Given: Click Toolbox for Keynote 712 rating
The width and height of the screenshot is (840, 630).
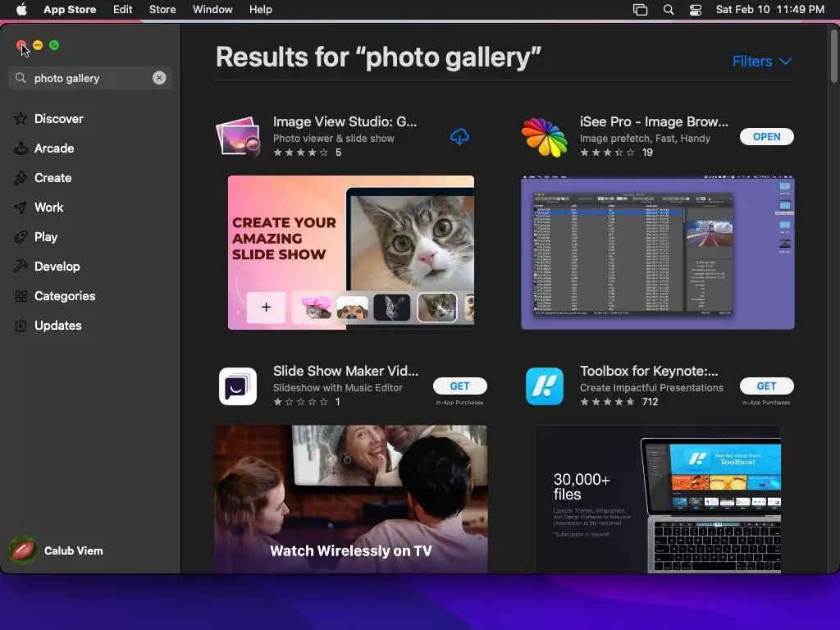Looking at the screenshot, I should point(619,402).
